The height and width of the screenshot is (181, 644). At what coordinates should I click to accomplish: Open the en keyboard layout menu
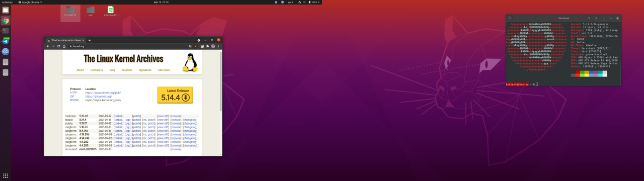click(x=290, y=2)
